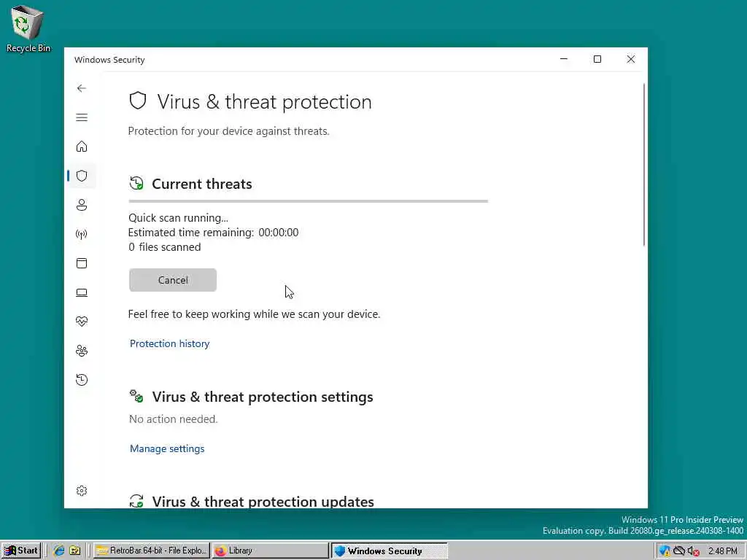Maximize the Windows Security window
Screen dimensions: 747x560
click(x=597, y=59)
